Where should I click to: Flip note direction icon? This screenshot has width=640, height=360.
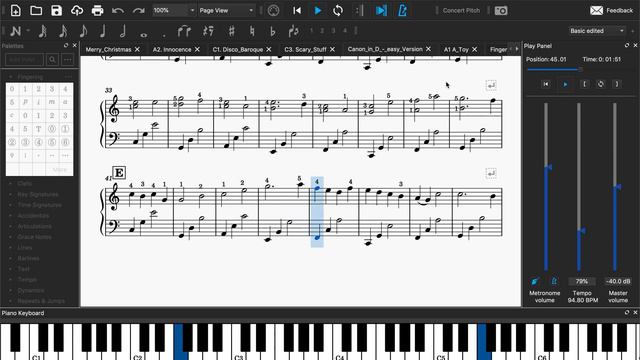(x=293, y=31)
